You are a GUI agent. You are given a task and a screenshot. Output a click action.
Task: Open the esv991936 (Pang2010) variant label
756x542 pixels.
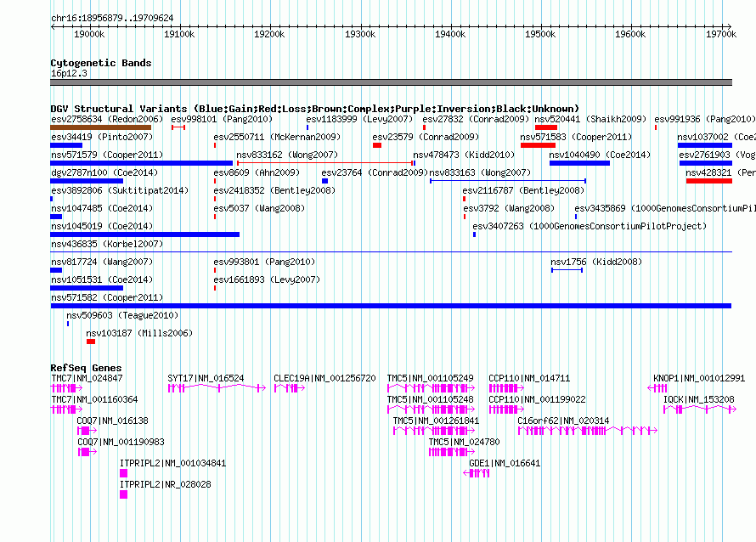(x=705, y=119)
